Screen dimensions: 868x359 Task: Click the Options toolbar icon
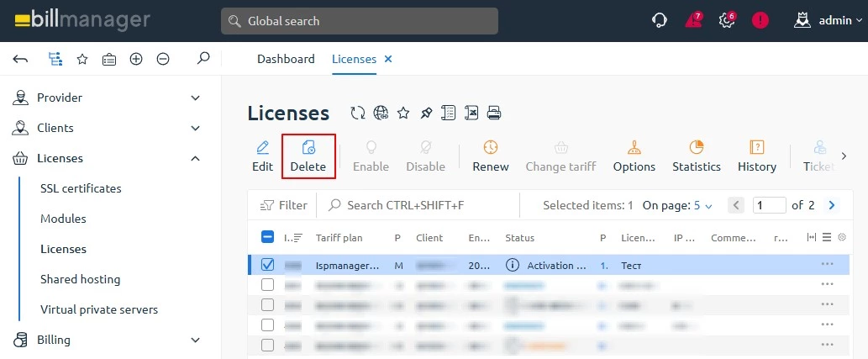[x=634, y=148]
